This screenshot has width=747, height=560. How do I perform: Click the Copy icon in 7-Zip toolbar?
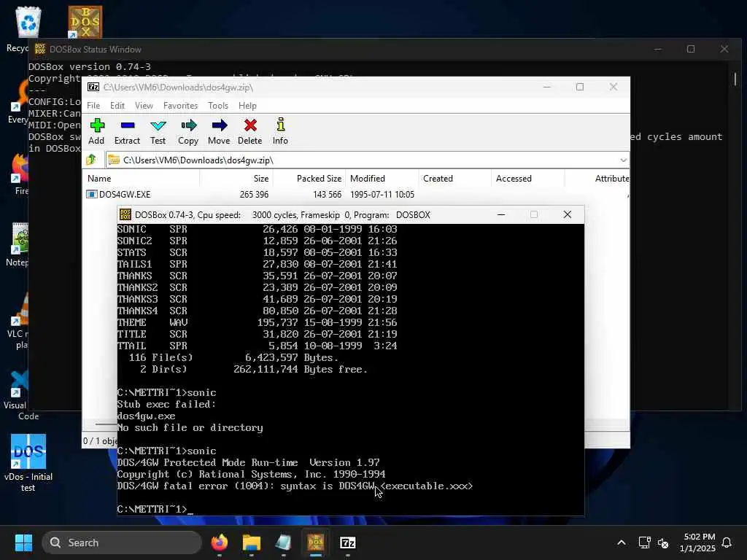tap(188, 131)
